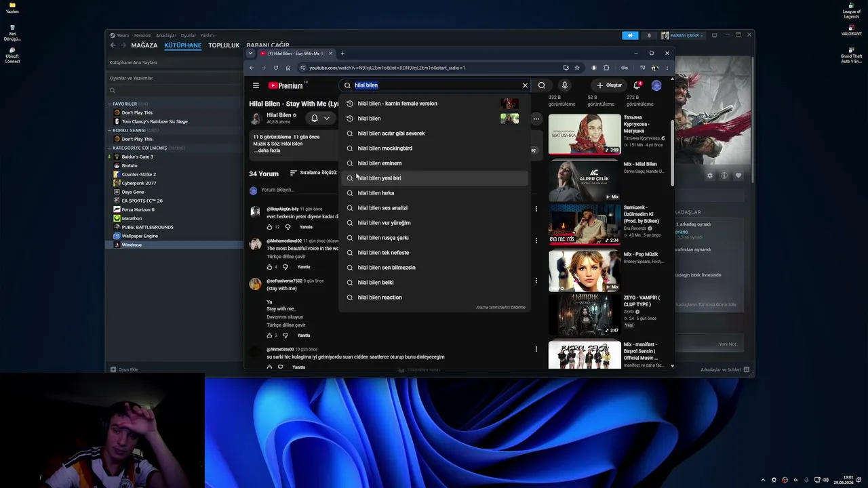Image resolution: width=868 pixels, height=488 pixels.
Task: Go back in the Chrome browser
Action: 252,68
